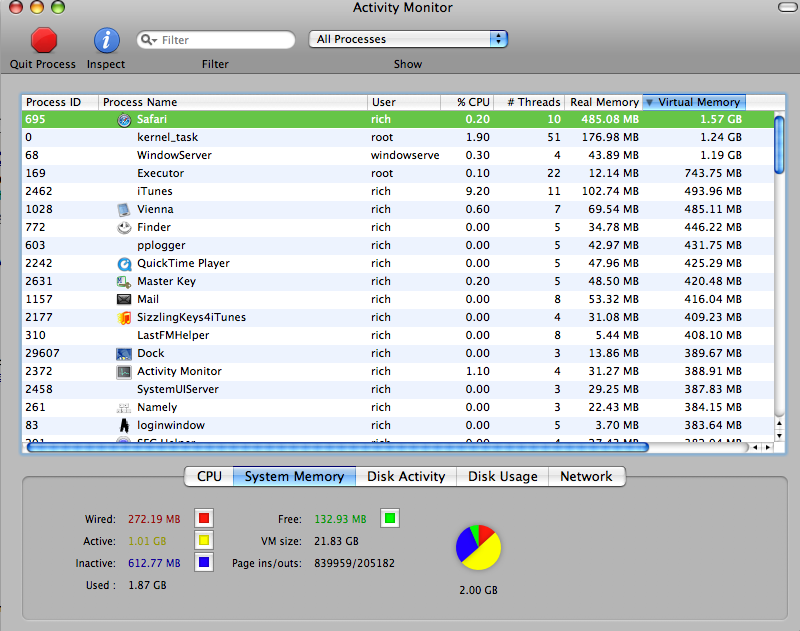Sort by # Threads column header
Viewport: 800px width, 631px height.
529,102
